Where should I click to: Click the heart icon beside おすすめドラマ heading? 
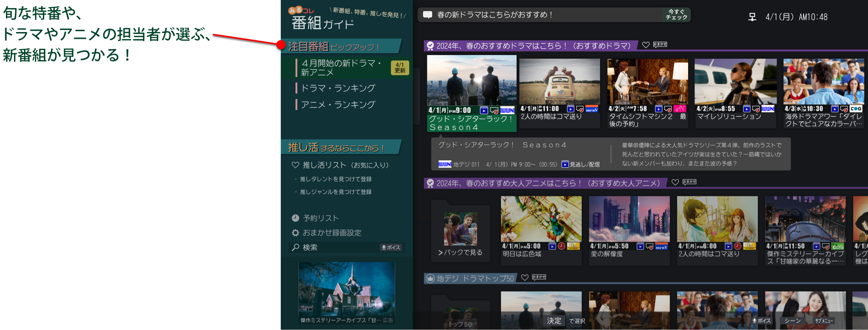[x=646, y=45]
